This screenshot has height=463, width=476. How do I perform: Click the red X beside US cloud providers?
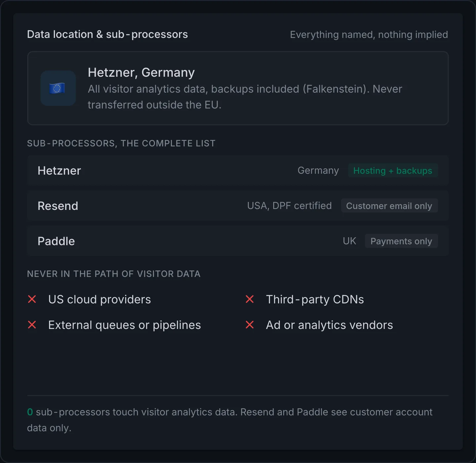[32, 299]
